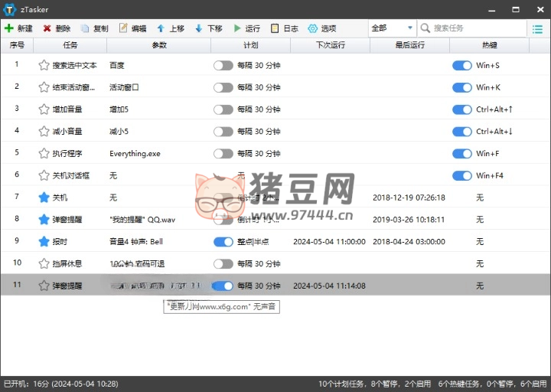551x392 pixels.
Task: Click the 搜索任务 search field
Action: click(x=471, y=28)
